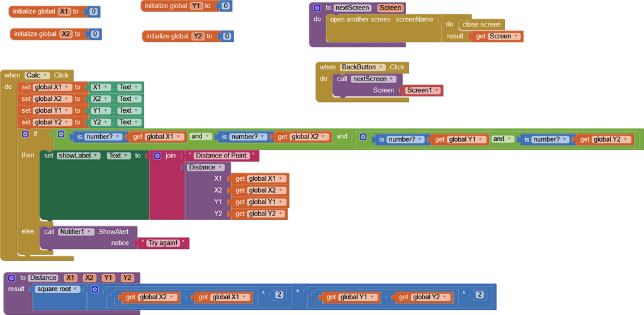Select the 'close screen' block
644x315 pixels.
click(482, 25)
